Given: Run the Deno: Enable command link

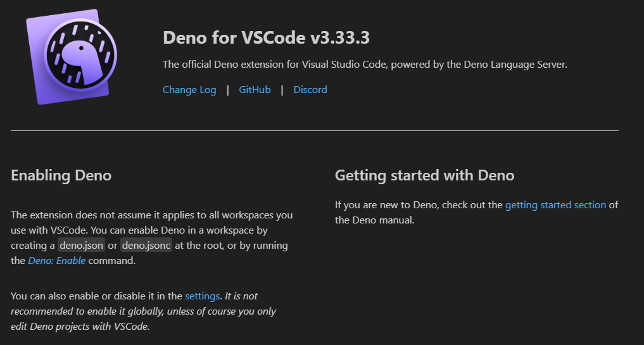Looking at the screenshot, I should click(x=57, y=260).
